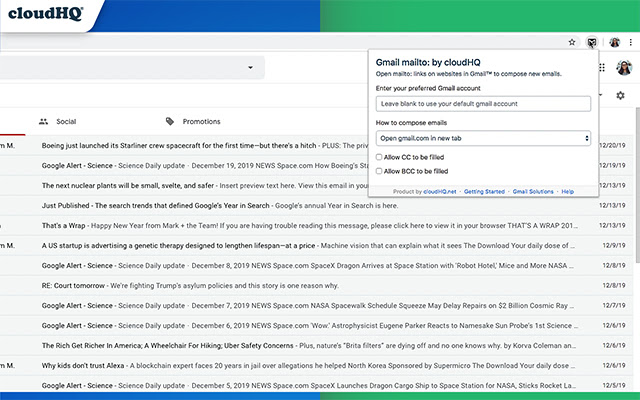The height and width of the screenshot is (400, 640).
Task: Click the bookmark star icon in address bar
Action: coord(572,42)
